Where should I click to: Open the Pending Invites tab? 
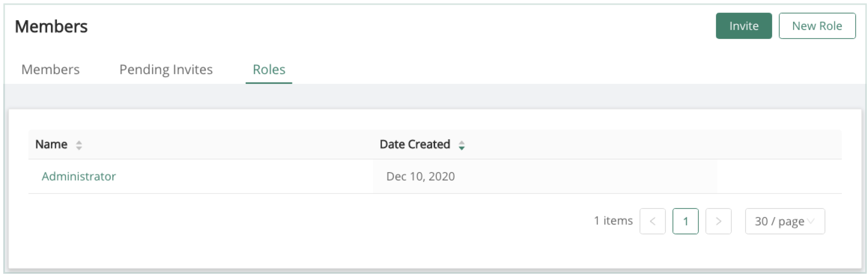[166, 70]
